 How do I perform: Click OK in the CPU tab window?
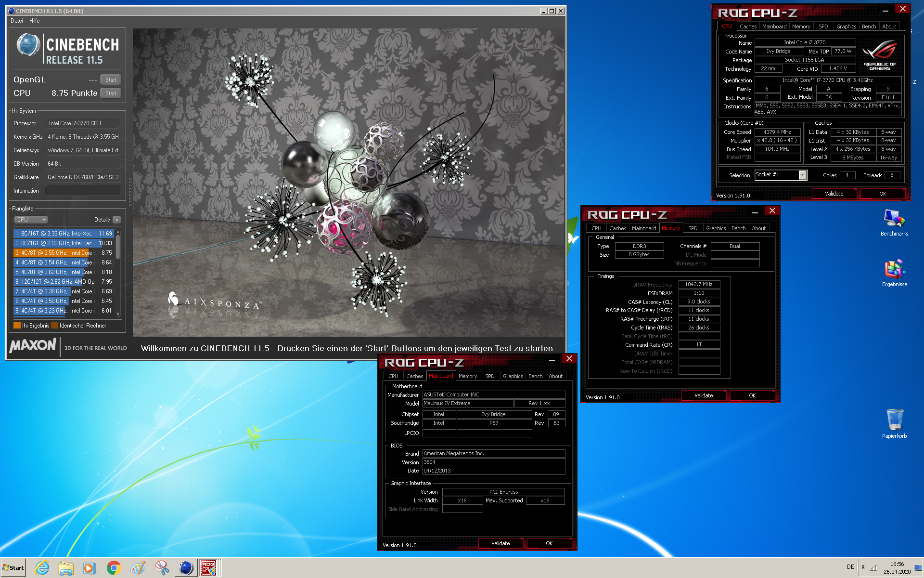pyautogui.click(x=883, y=194)
